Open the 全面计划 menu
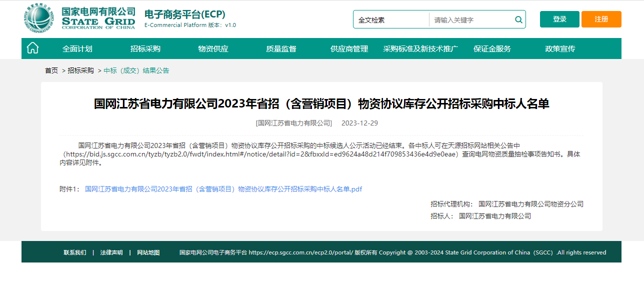Viewport: 644px width, 296px height. pos(77,48)
